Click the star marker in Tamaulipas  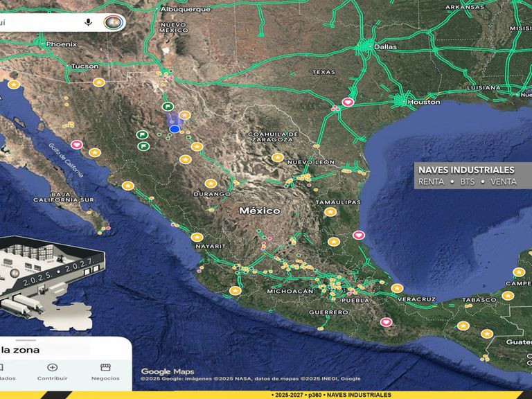click(x=330, y=212)
